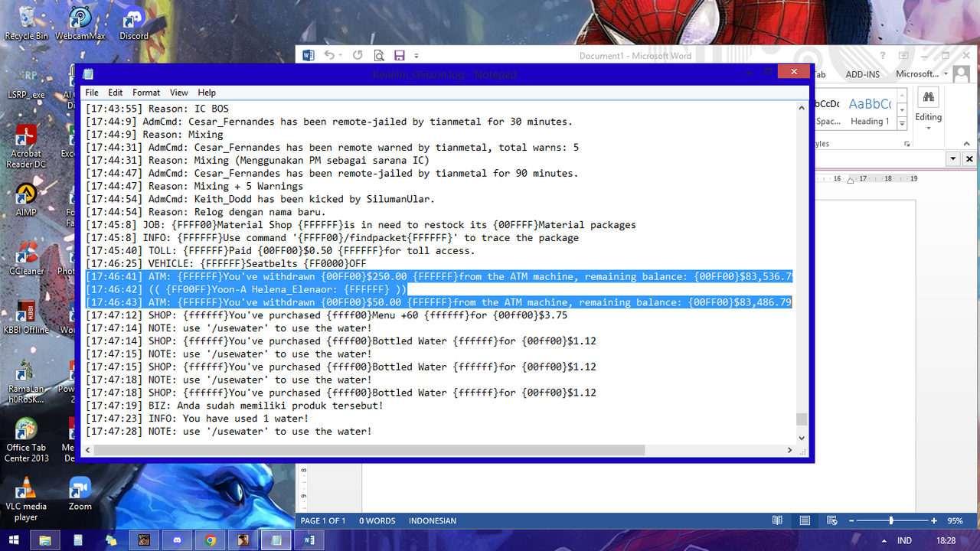Image resolution: width=980 pixels, height=551 pixels.
Task: Click the Notepad vertical scrollbar thumb
Action: (x=802, y=419)
